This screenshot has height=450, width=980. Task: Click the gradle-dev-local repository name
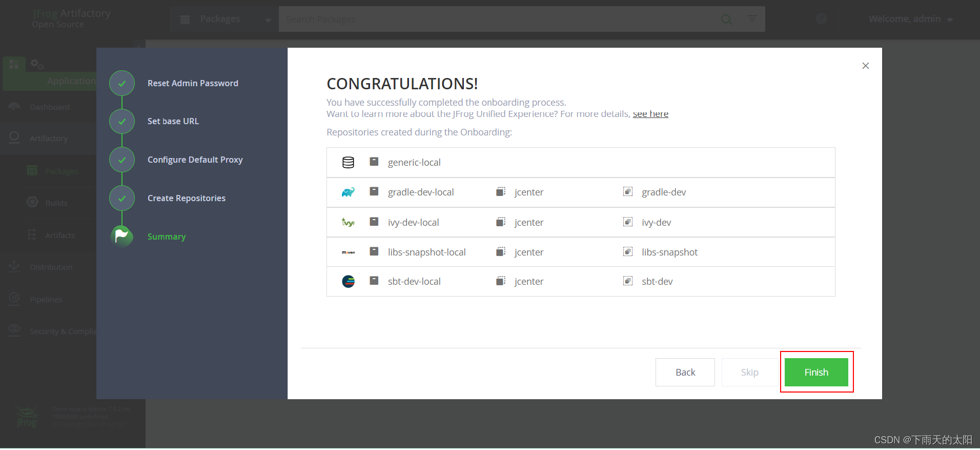click(x=421, y=192)
